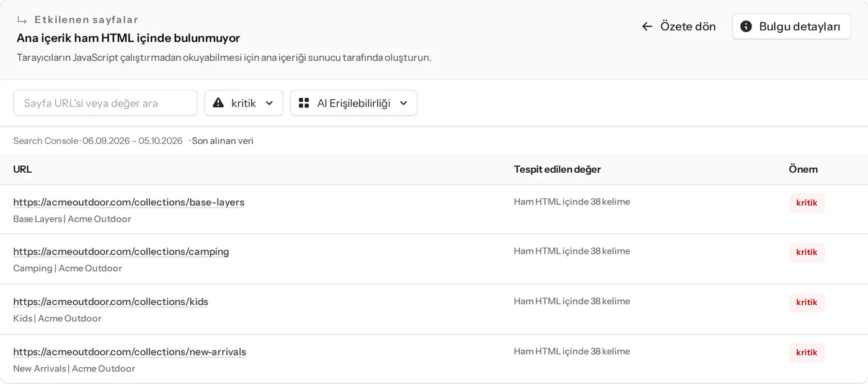Open the collections/new-arrivals URL link
868x384 pixels.
(x=130, y=352)
